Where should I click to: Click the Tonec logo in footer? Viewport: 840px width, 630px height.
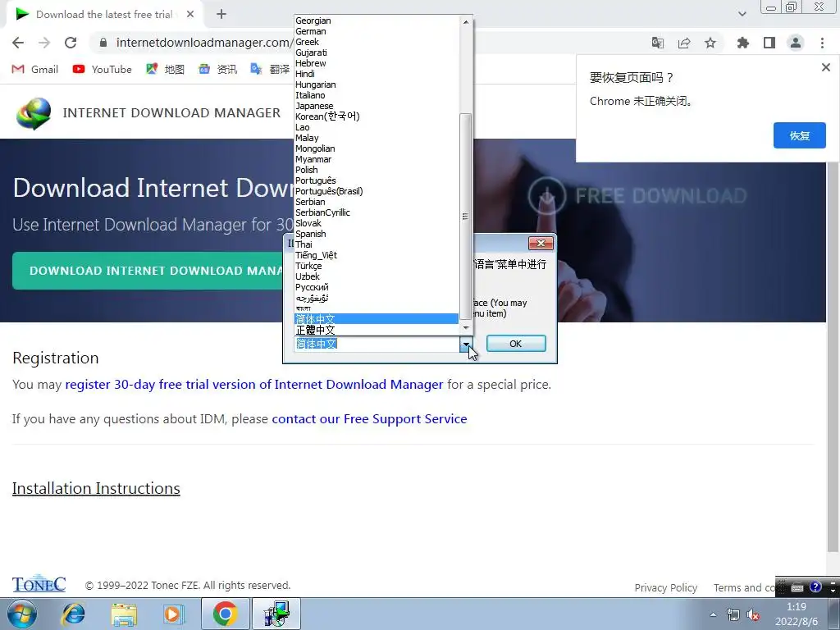click(39, 584)
